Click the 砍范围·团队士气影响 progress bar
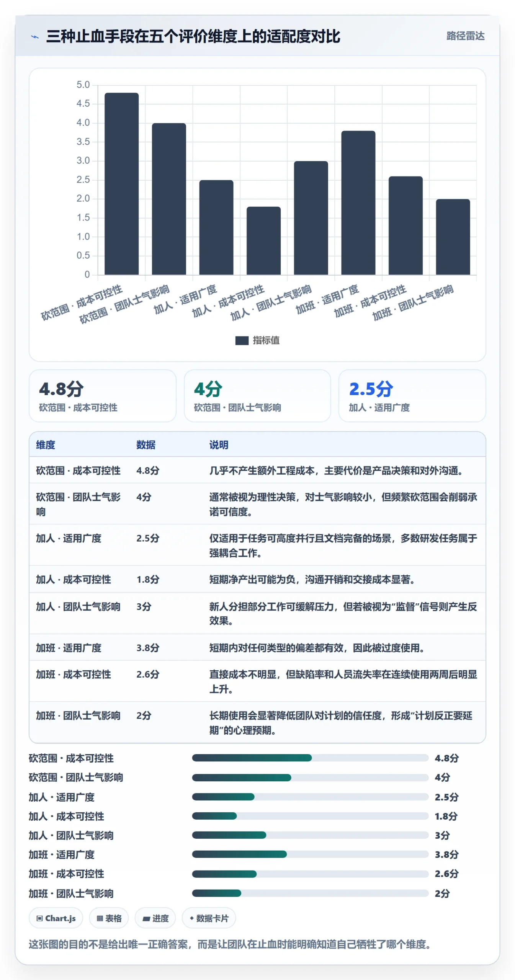Image resolution: width=515 pixels, height=980 pixels. pos(310,777)
